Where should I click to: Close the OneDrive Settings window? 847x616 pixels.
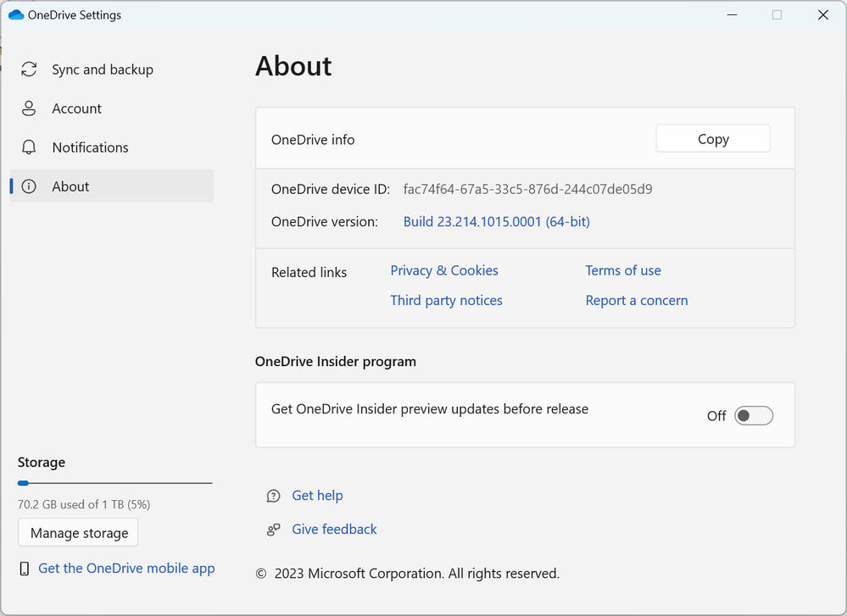tap(822, 14)
